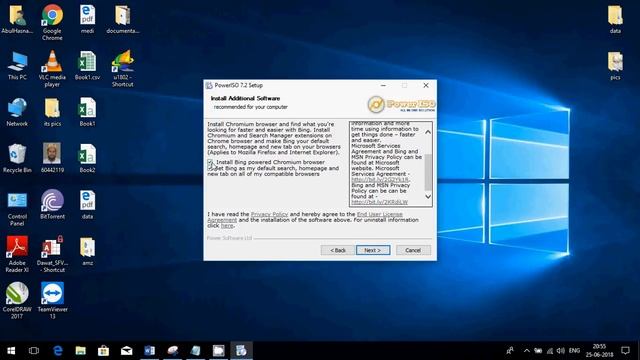Viewport: 640px width, 360px height.
Task: Minimize the PowerISO Setup dialog
Action: tap(383, 85)
